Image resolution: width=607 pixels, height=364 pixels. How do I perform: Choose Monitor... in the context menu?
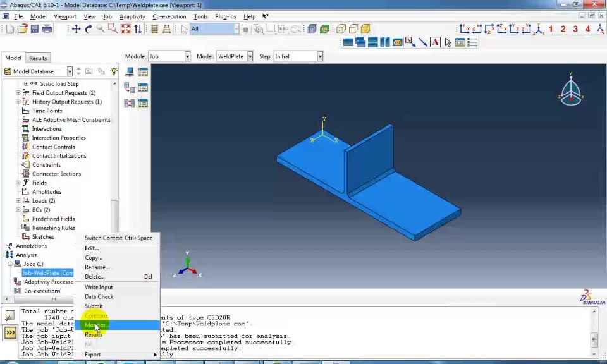pos(118,325)
